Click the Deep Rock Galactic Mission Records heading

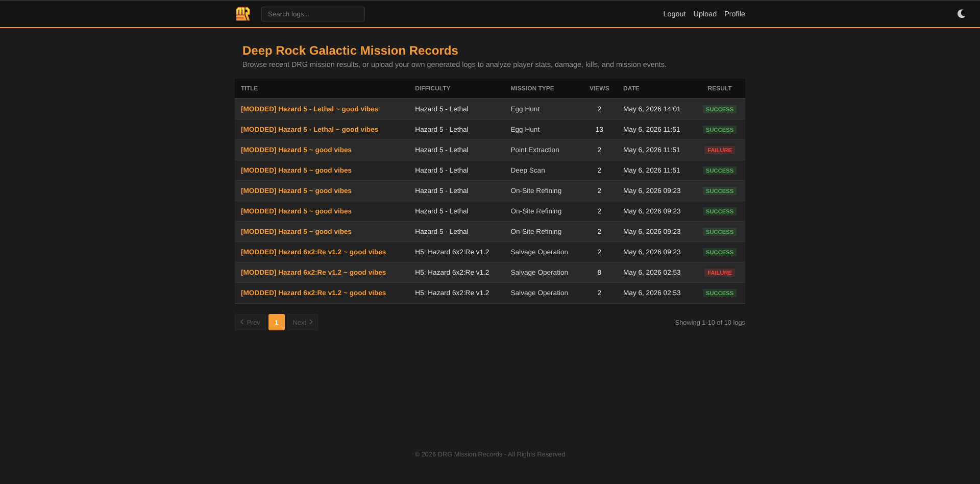[350, 51]
